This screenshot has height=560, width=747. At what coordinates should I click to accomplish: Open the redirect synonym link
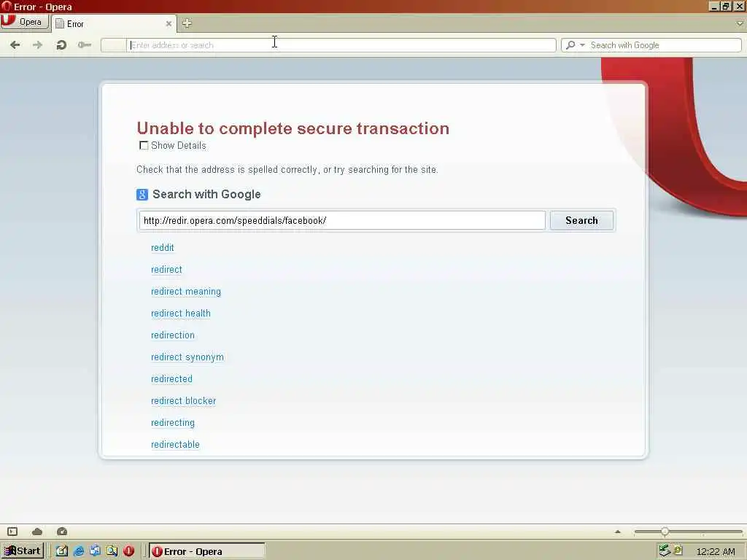coord(187,357)
